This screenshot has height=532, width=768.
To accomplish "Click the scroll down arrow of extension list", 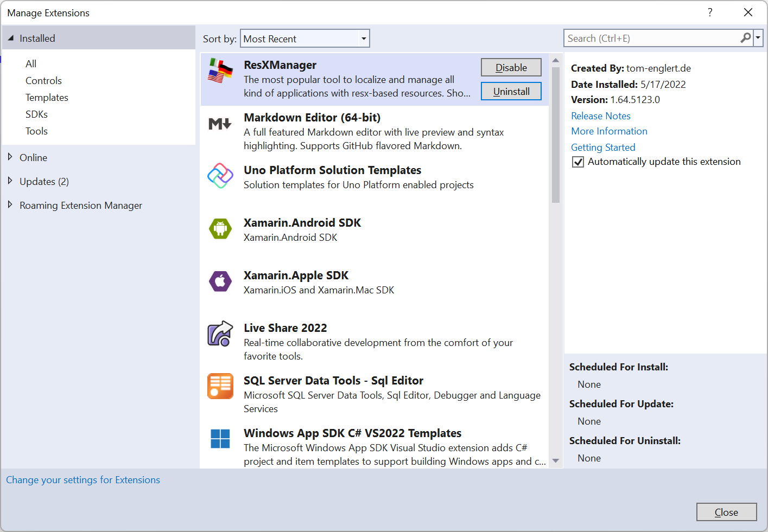I will (555, 461).
